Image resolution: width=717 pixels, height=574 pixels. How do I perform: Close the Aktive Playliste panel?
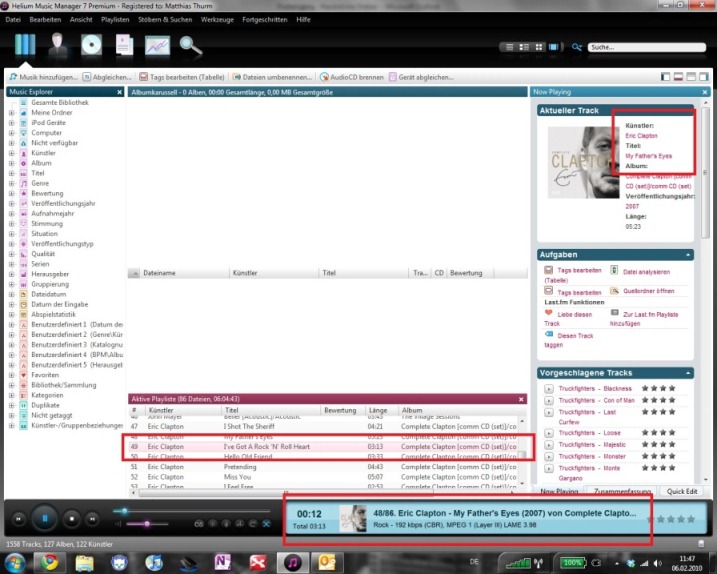click(521, 399)
